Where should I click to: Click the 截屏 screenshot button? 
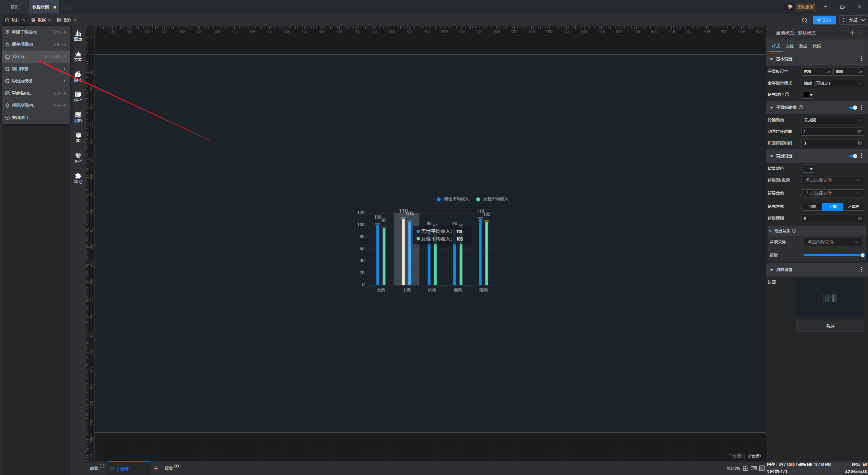[830, 326]
